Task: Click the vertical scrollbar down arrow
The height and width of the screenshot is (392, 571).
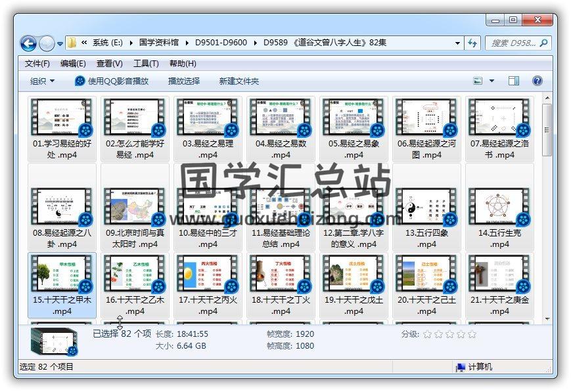Action: click(547, 318)
